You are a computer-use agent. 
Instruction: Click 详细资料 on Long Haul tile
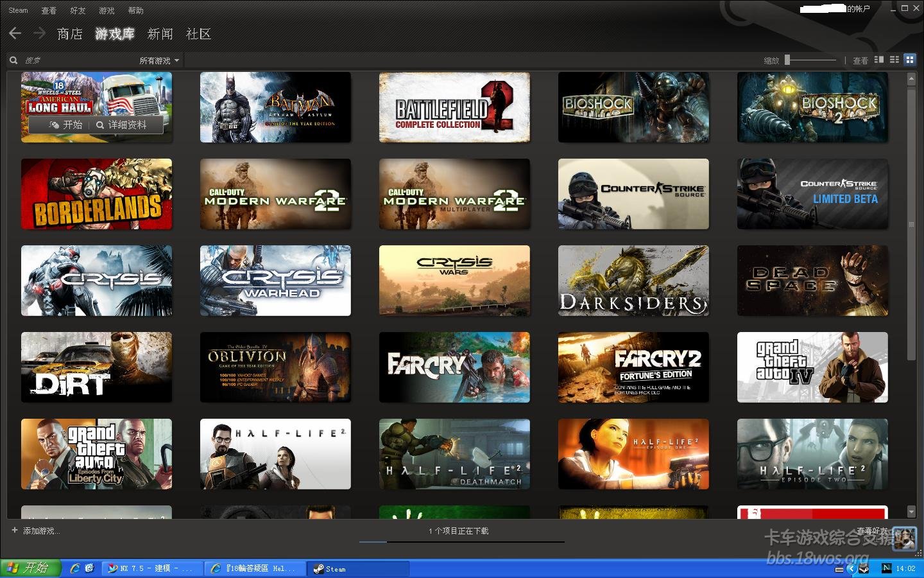pos(122,125)
